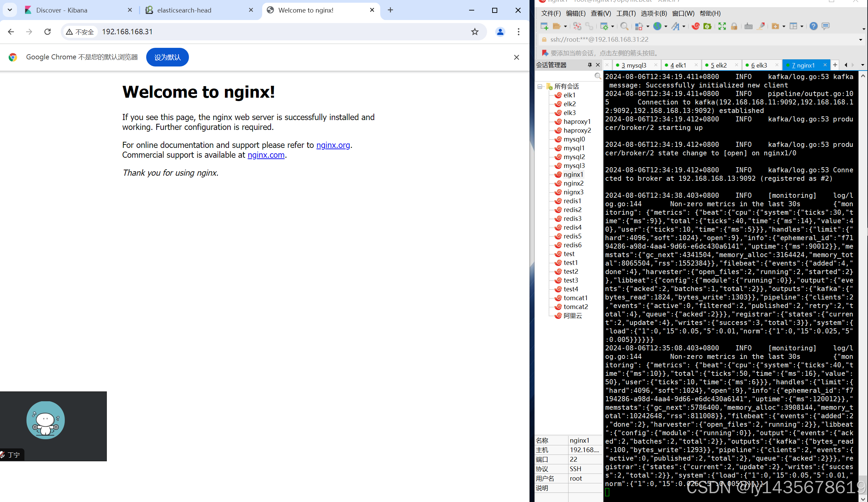Click the bookmark arrow to add current session
Screen dimensions: 868x502
pos(544,53)
